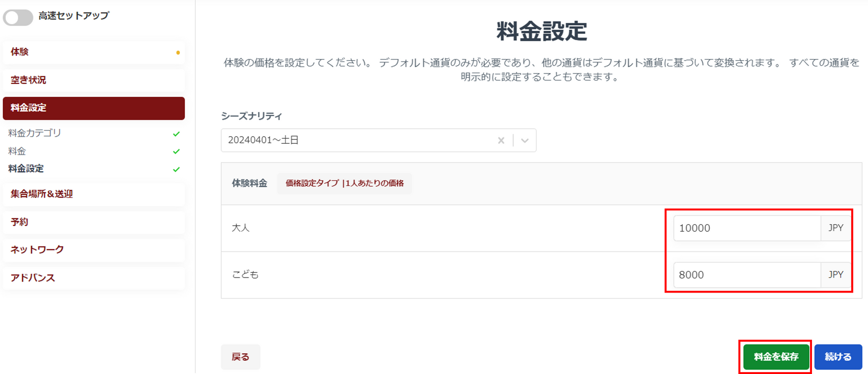Screen dimensions: 868x374
Task: Click the 価格設定タイプ badge
Action: 344,183
